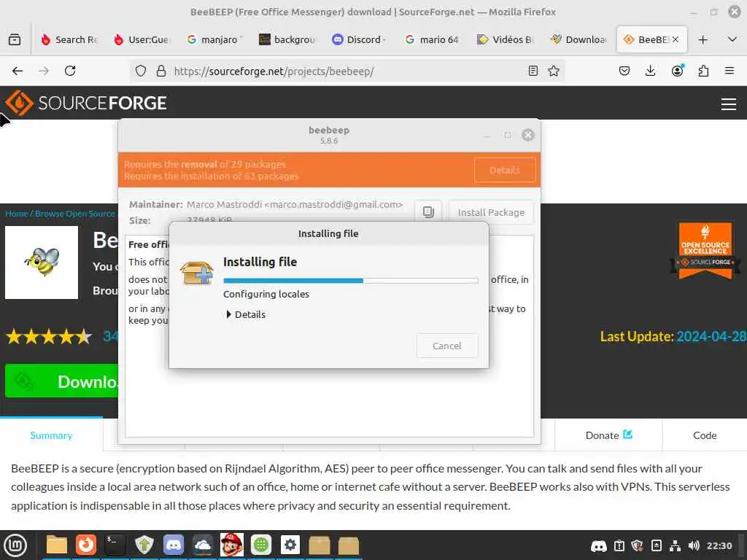This screenshot has height=560, width=747.
Task: Select the Summary tab on the project page
Action: pyautogui.click(x=51, y=435)
